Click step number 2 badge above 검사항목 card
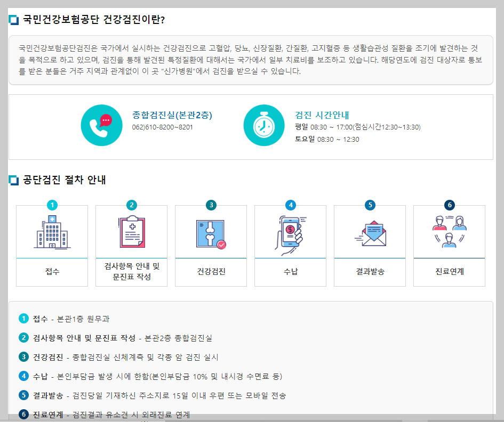Screen dimensions: 504x422 (131, 205)
